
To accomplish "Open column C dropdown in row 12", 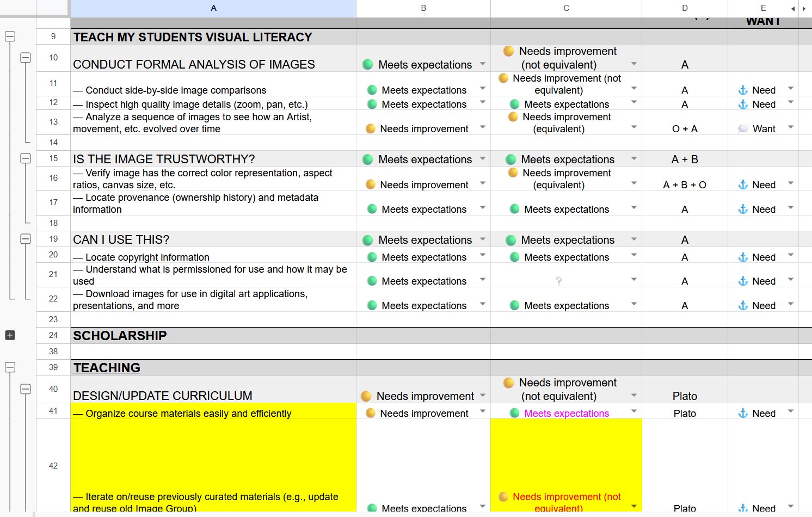I will [634, 103].
